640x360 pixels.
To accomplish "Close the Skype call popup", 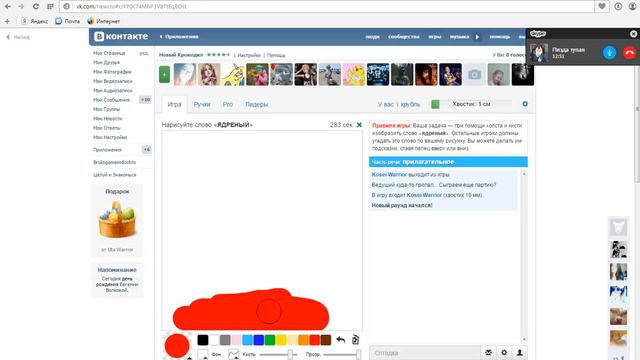I will click(633, 34).
